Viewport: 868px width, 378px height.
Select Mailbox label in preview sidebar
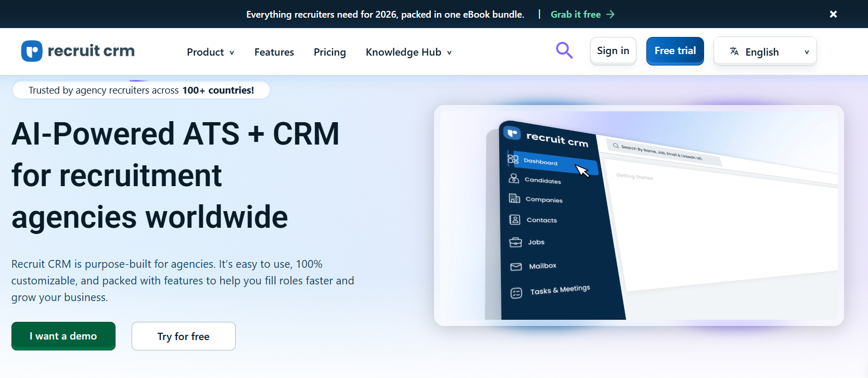(543, 266)
